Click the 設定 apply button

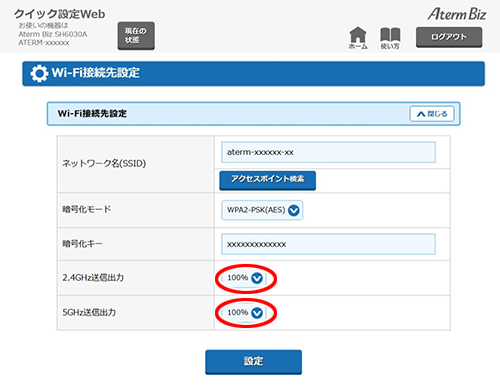tap(253, 362)
